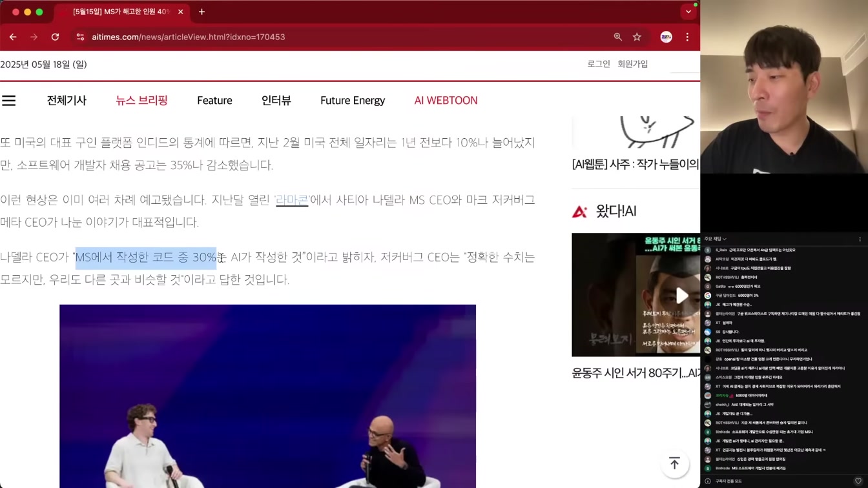Click the 로그인 link
This screenshot has width=868, height=488.
tap(599, 64)
